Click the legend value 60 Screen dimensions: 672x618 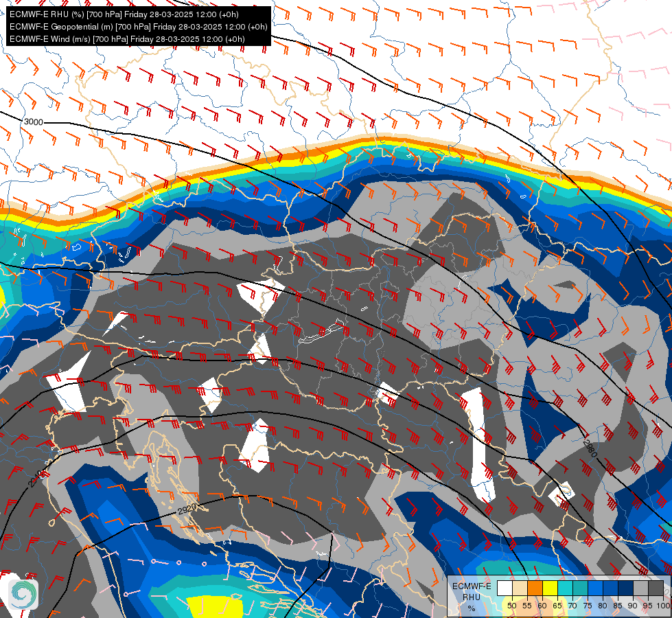pos(542,606)
